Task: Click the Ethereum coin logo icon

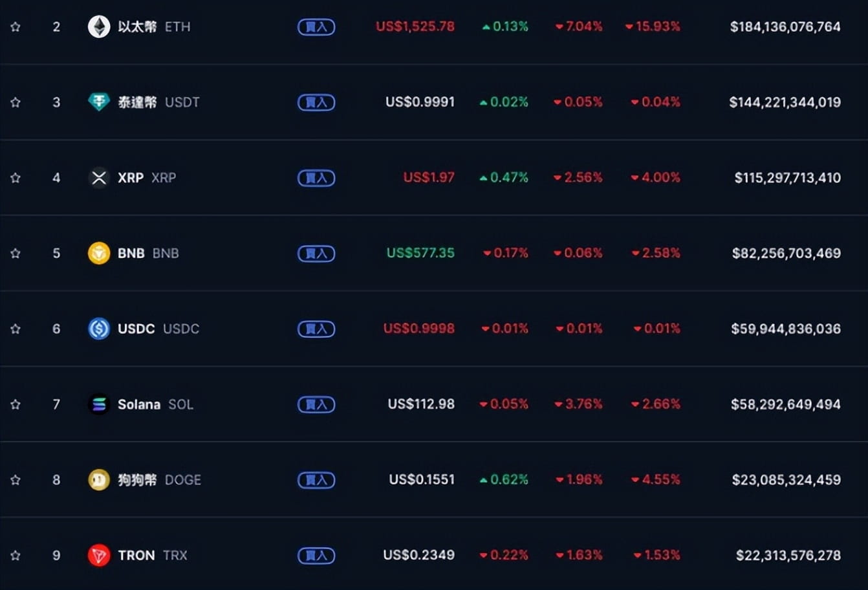Action: [99, 27]
